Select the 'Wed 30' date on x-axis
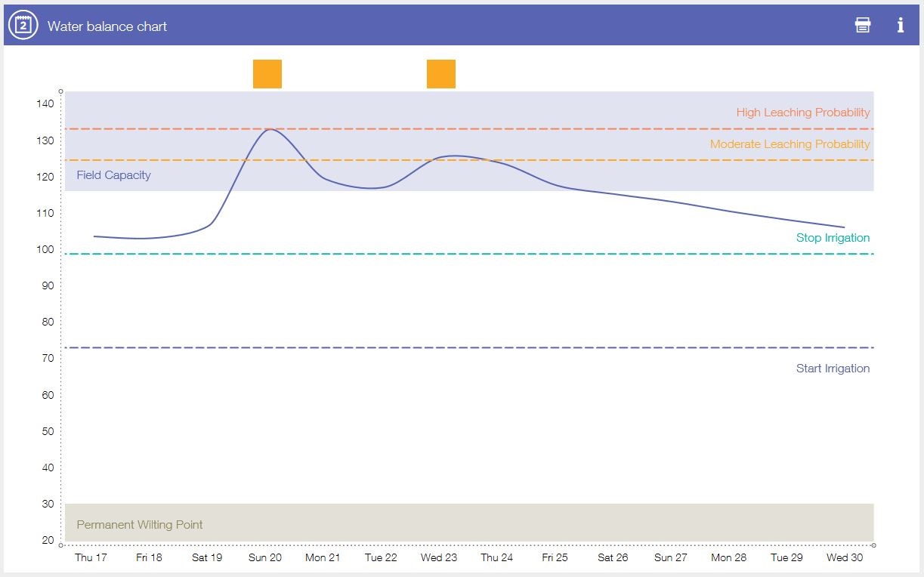The width and height of the screenshot is (924, 577). [845, 558]
